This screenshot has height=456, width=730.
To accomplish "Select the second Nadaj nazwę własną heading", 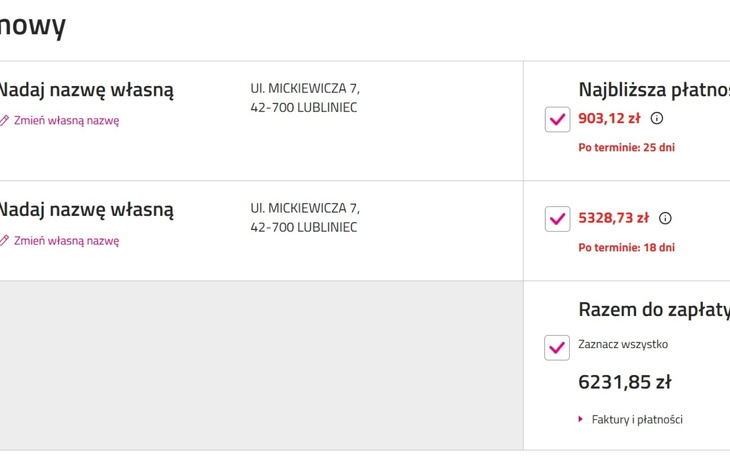I will point(85,210).
